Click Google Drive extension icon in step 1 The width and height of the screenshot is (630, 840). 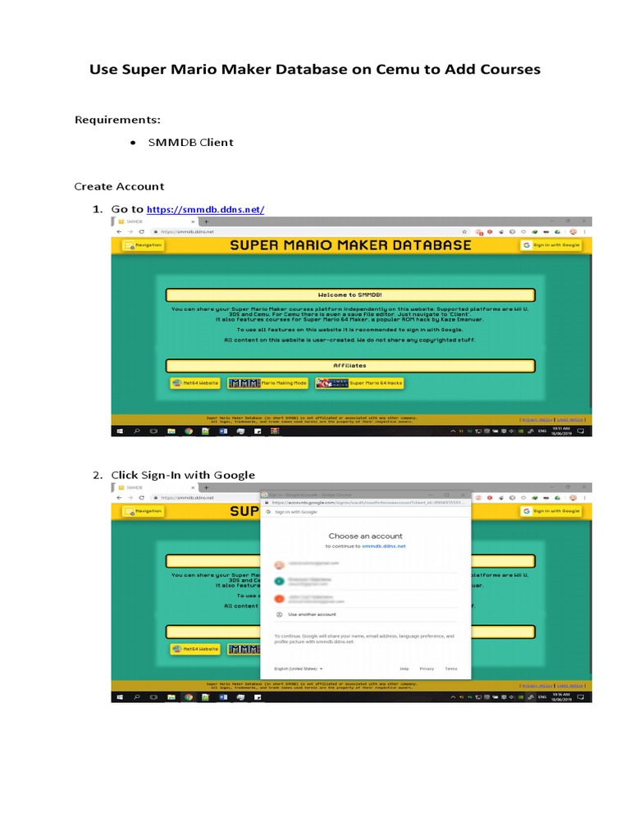click(x=557, y=232)
